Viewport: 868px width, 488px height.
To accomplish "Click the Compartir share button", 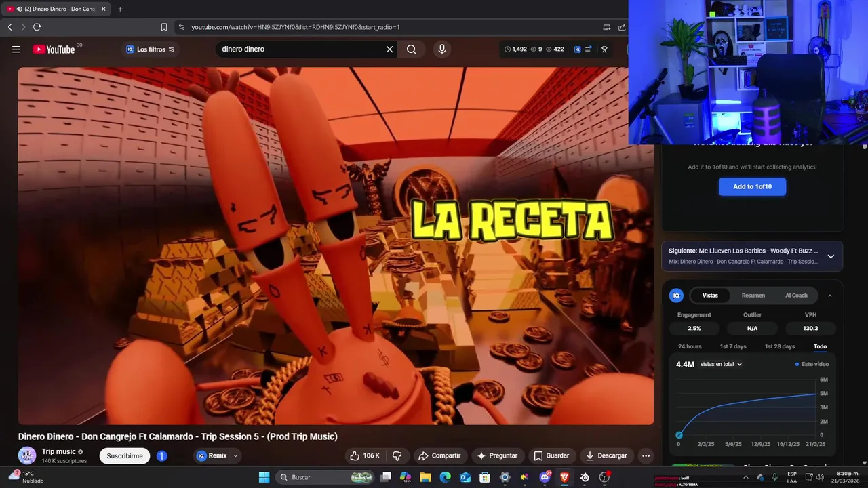I will pyautogui.click(x=439, y=455).
